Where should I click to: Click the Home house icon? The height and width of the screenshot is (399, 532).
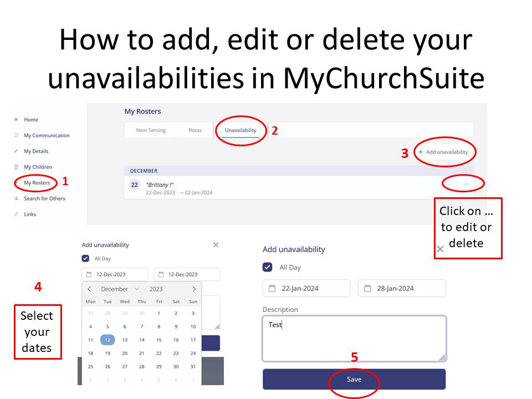(16, 120)
